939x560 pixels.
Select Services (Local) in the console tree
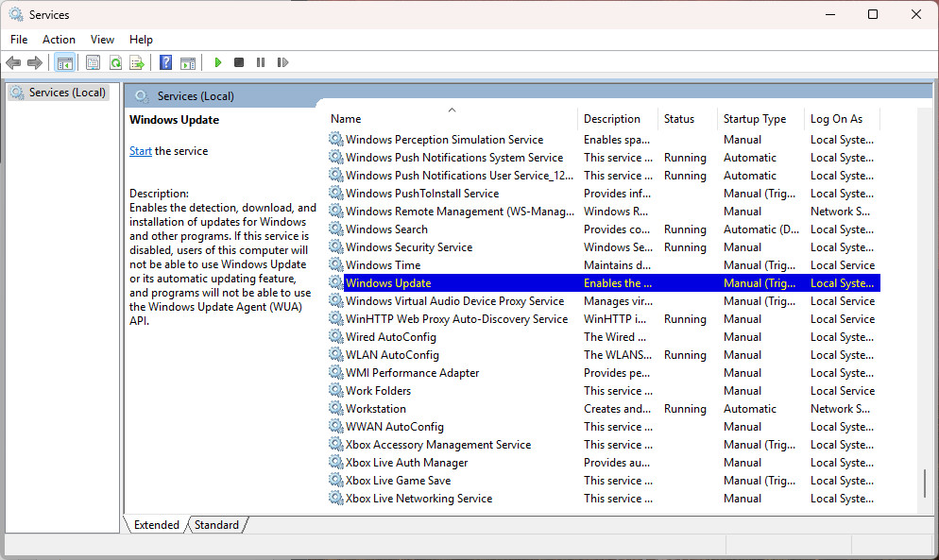click(66, 93)
